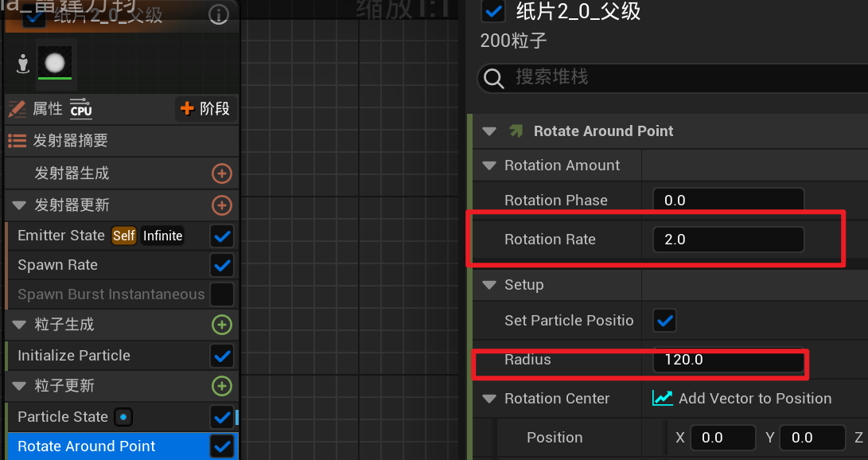The image size is (868, 460).
Task: Add module to 发射器生成 with plus icon
Action: tap(222, 173)
